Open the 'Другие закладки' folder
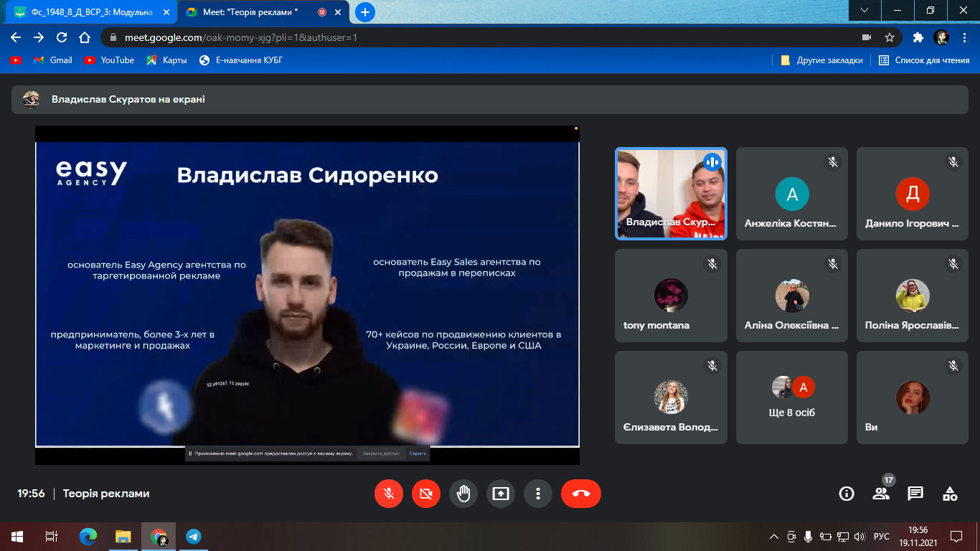This screenshot has width=980, height=551. coord(821,60)
